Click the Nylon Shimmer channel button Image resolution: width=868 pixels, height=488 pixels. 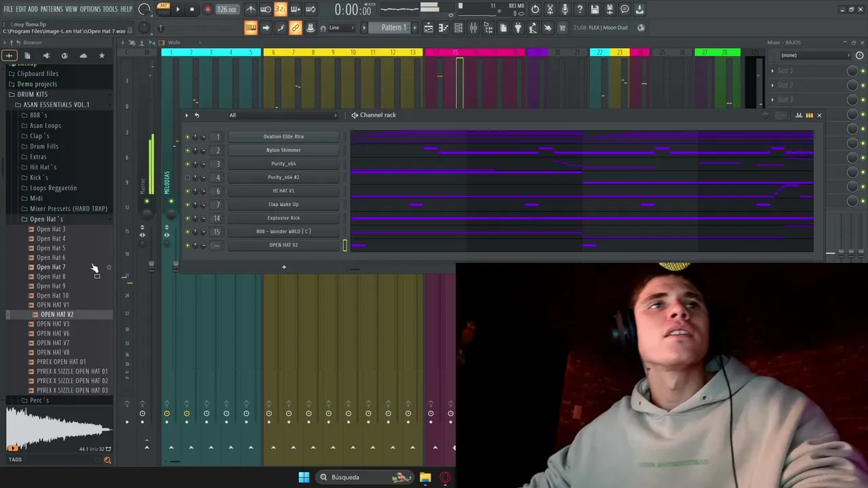click(283, 150)
